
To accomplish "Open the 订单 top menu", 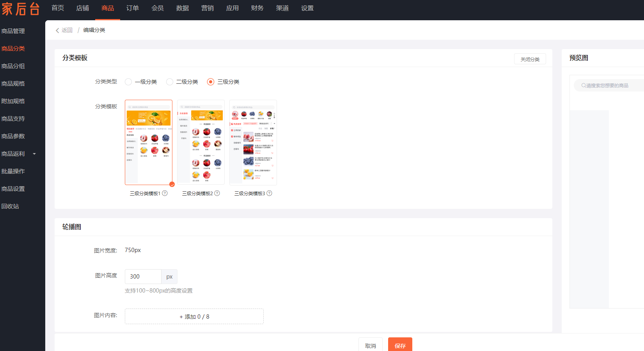I will click(x=133, y=8).
